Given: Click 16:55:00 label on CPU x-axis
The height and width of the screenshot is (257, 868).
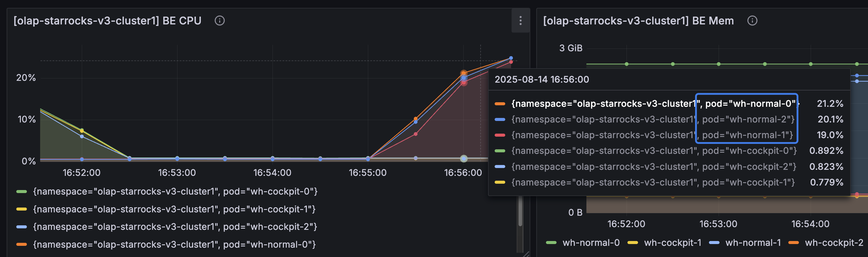Looking at the screenshot, I should tap(368, 173).
